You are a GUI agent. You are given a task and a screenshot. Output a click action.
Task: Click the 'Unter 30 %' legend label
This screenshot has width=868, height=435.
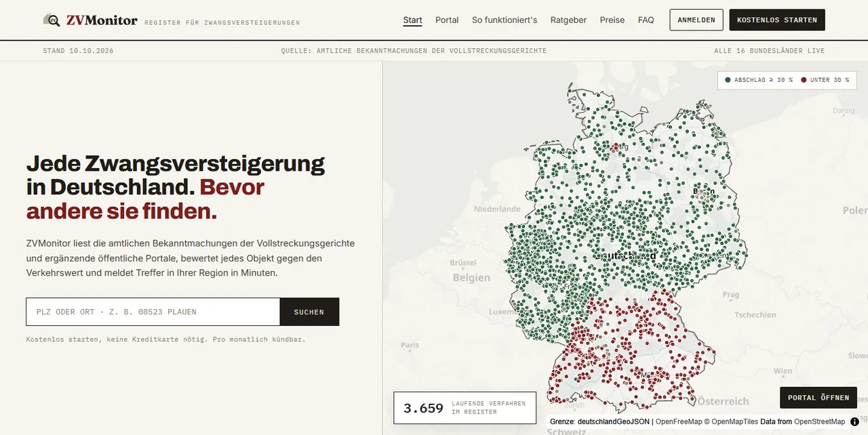[x=829, y=80]
